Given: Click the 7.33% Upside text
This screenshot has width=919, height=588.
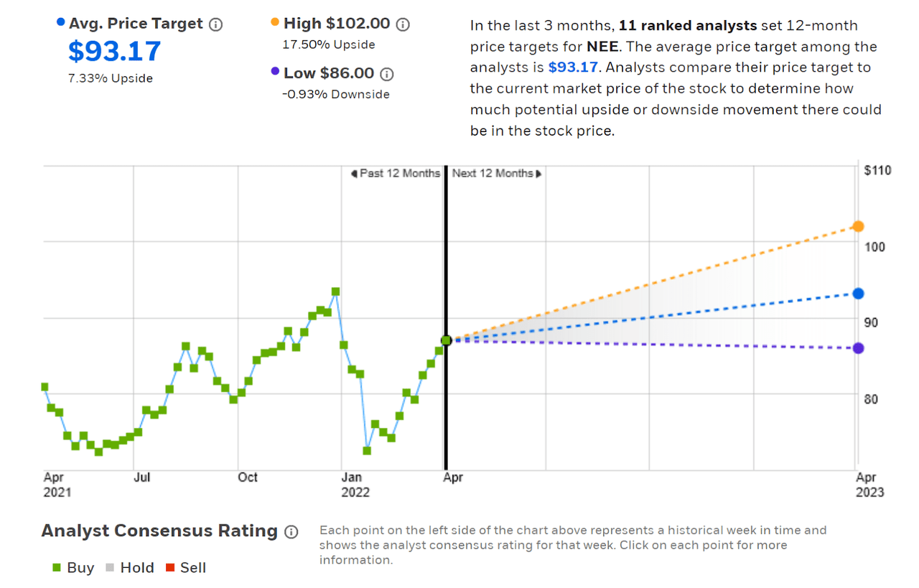Looking at the screenshot, I should [111, 78].
